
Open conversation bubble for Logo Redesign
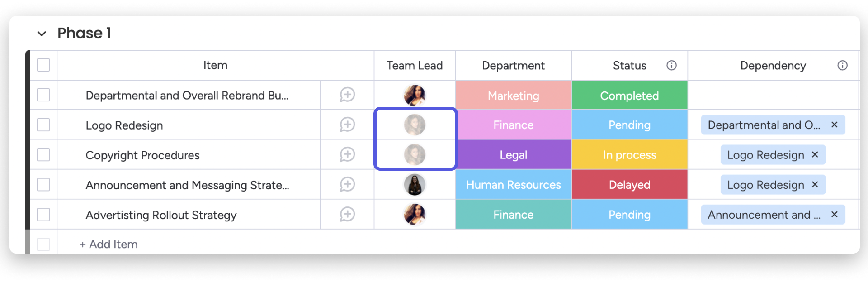click(x=347, y=125)
